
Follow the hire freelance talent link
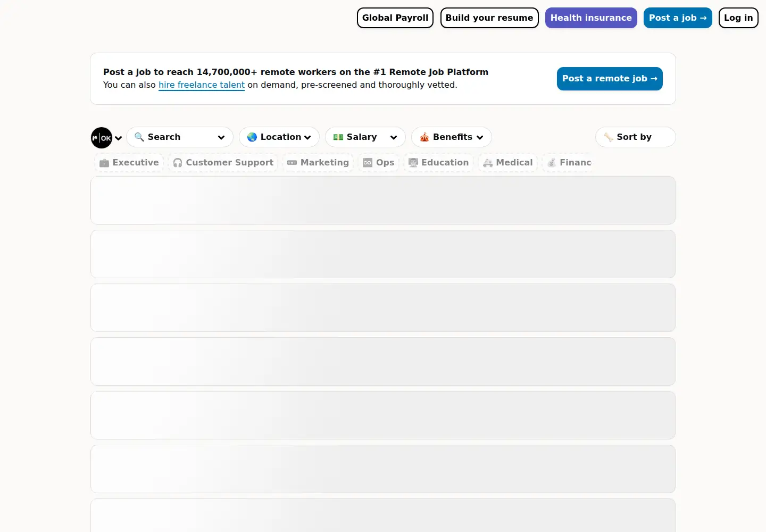coord(202,85)
